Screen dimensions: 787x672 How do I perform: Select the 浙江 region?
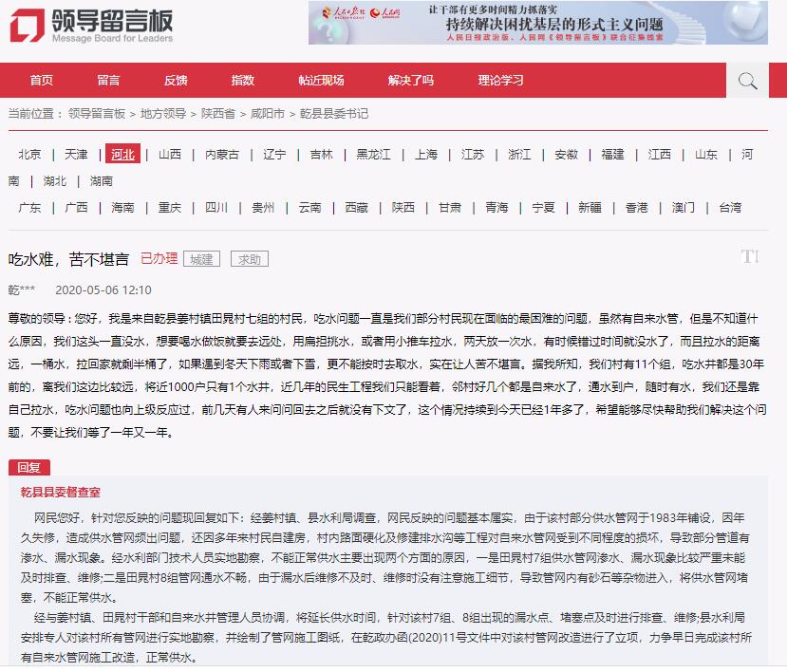pyautogui.click(x=519, y=154)
